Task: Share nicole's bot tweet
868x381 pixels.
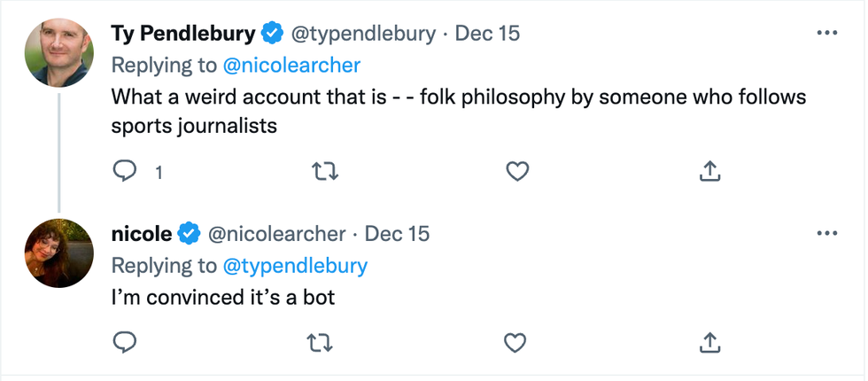Action: (x=709, y=341)
